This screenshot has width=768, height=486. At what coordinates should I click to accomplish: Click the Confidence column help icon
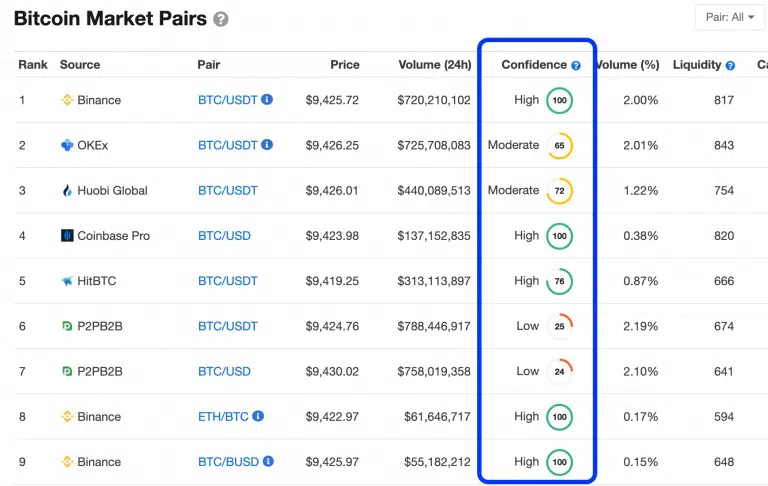[576, 65]
